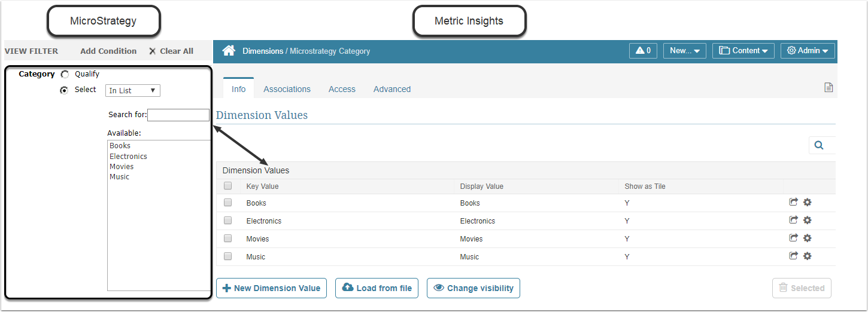The height and width of the screenshot is (312, 868).
Task: Check the Movies row checkbox
Action: click(x=227, y=238)
